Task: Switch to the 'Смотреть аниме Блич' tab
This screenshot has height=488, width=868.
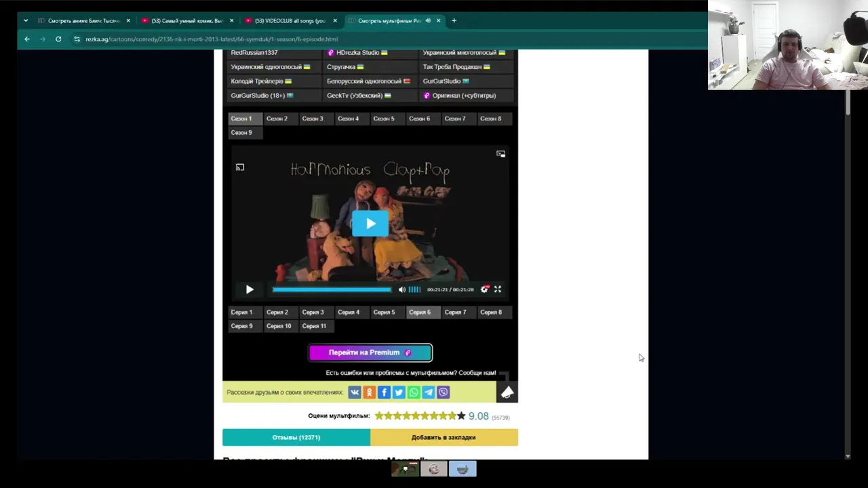Action: point(83,21)
